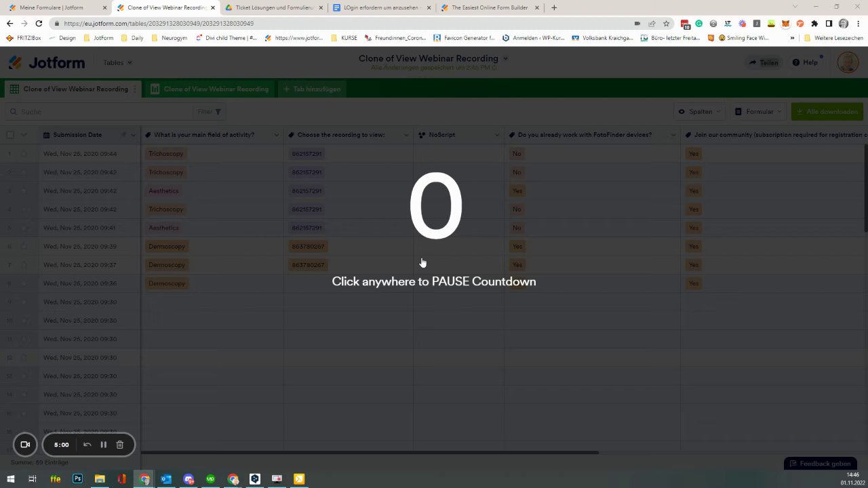Click the date Wed, Nov 25, 2020 09:44
The height and width of the screenshot is (488, 868).
(80, 154)
